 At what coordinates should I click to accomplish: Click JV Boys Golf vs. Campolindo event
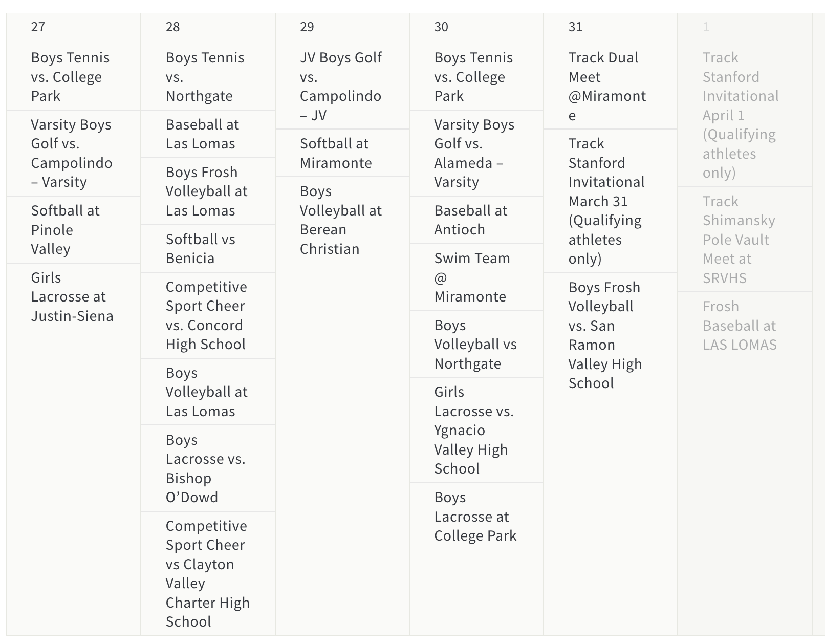pos(340,86)
